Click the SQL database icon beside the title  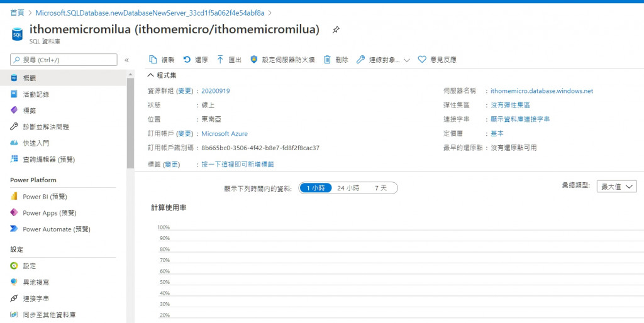(17, 34)
